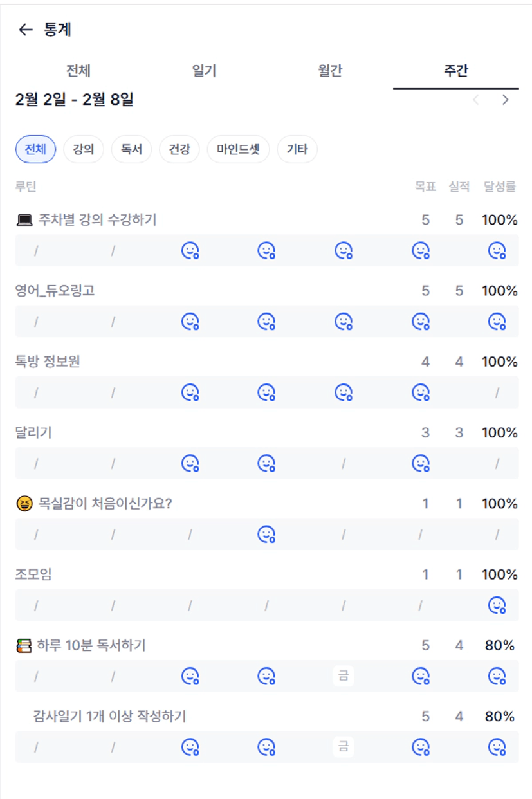Select the 독서 category filter chip

pos(131,150)
